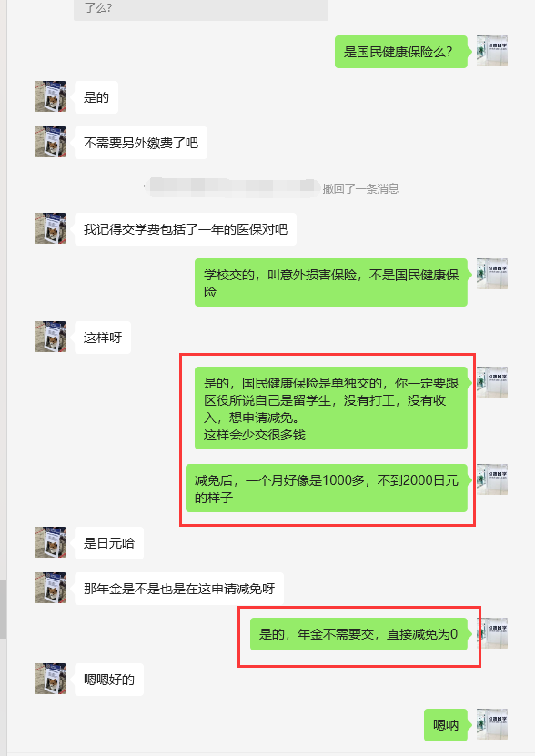
Task: Click the chat scrollbar on left edge
Action: [x=3, y=610]
